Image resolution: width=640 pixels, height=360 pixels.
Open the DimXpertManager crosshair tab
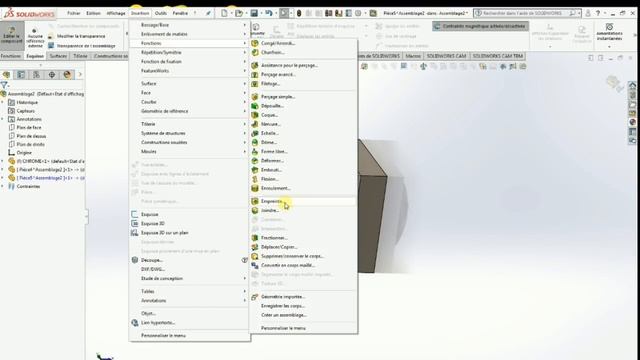pos(52,74)
